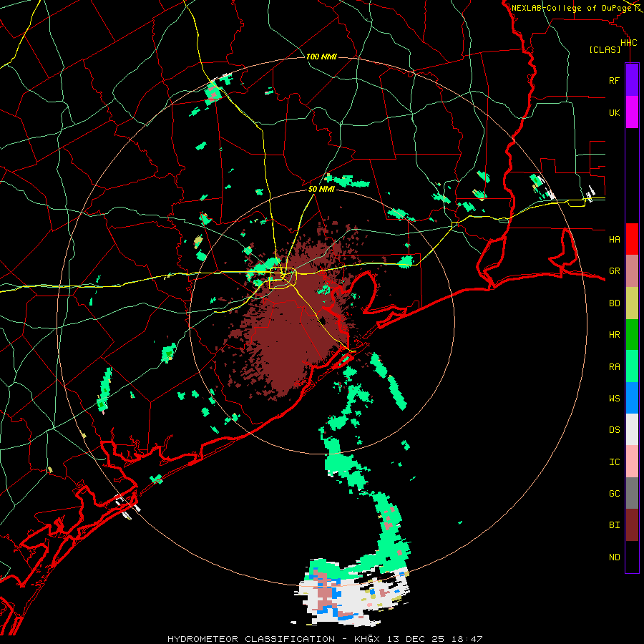Click the BI legend label
Image resolution: width=644 pixels, height=644 pixels.
tap(614, 525)
